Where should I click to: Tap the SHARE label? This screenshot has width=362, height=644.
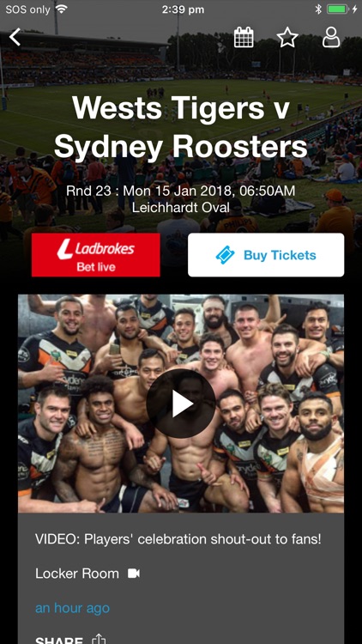[59, 640]
